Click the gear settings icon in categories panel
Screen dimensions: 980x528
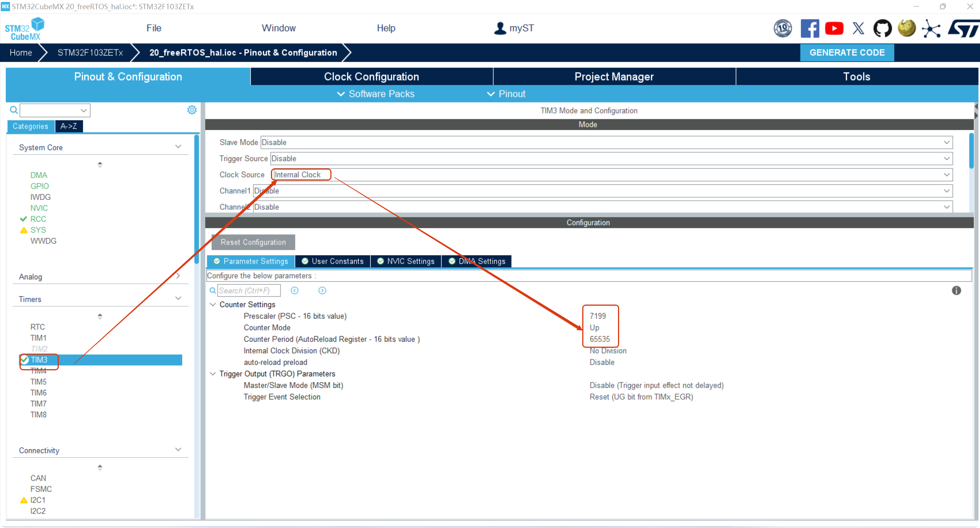192,110
